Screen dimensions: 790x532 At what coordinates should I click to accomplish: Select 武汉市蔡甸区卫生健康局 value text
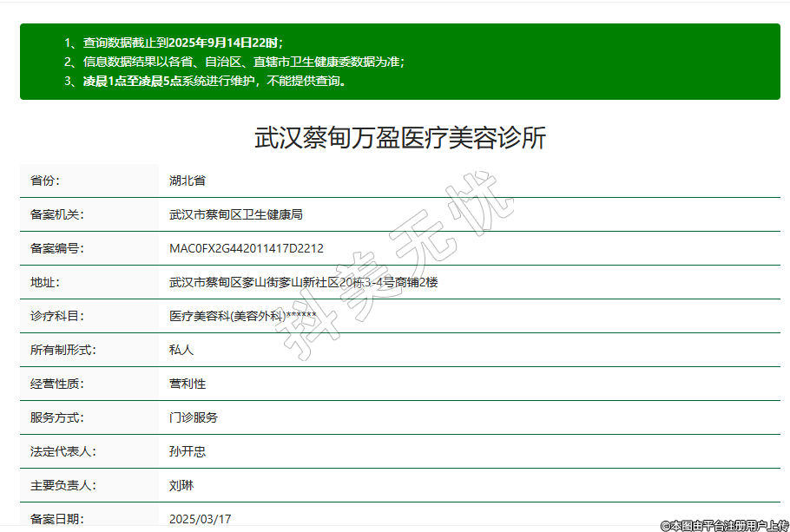point(235,214)
